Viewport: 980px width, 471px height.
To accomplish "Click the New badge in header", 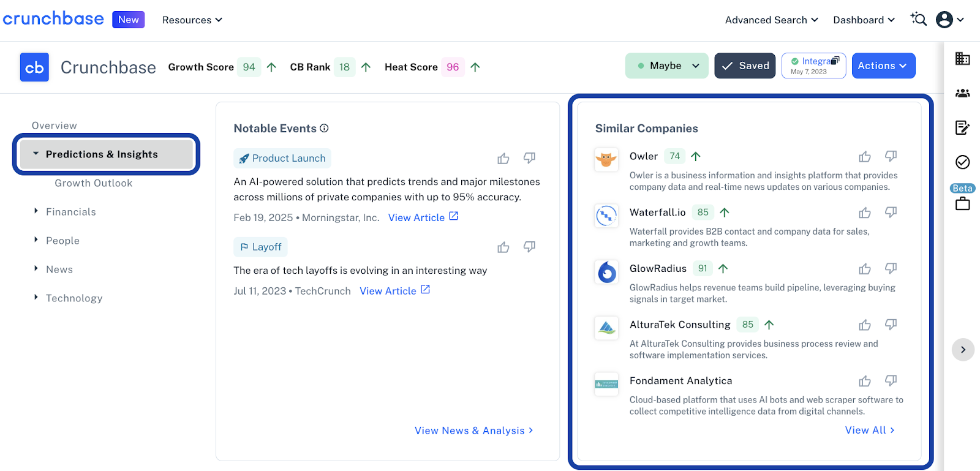I will [x=129, y=20].
